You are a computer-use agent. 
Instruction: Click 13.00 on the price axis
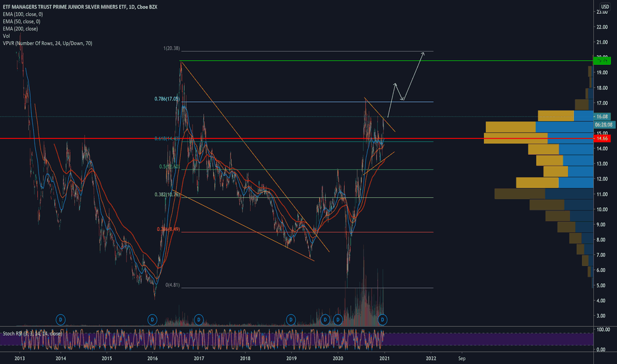pyautogui.click(x=602, y=163)
